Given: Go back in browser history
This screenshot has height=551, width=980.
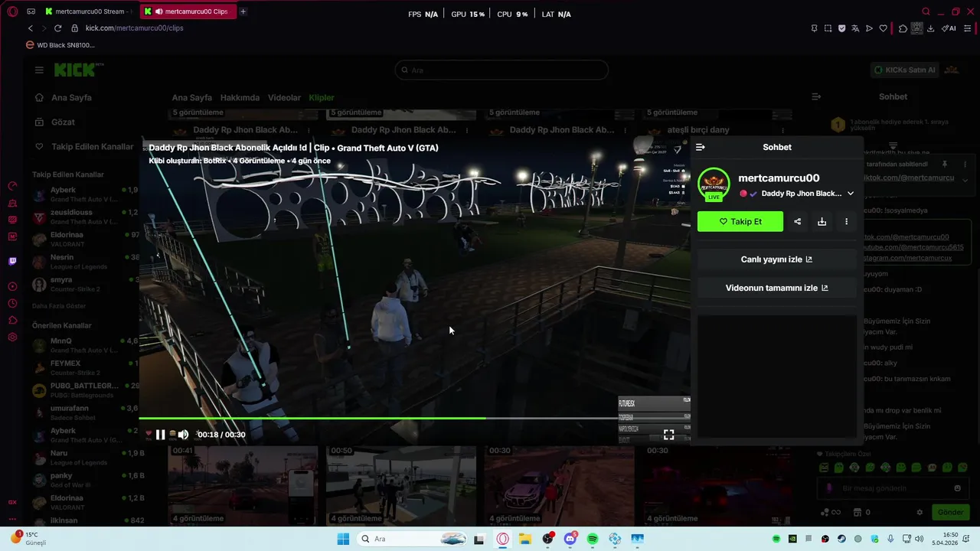Looking at the screenshot, I should [31, 28].
